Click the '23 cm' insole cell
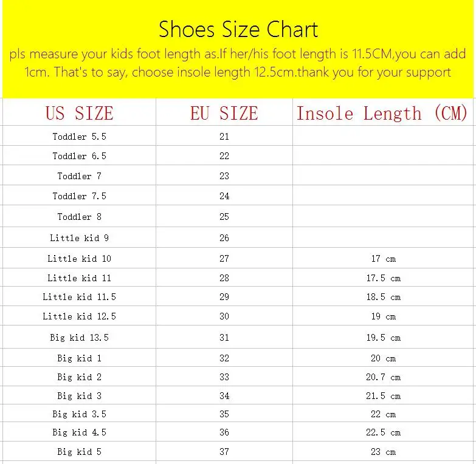 coord(383,452)
